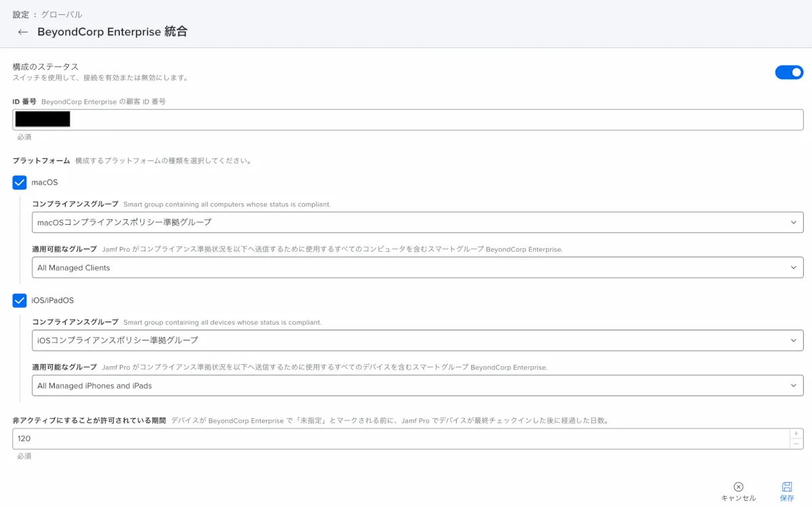Uncheck the iOS/iPadOS platform checkbox

coord(20,301)
